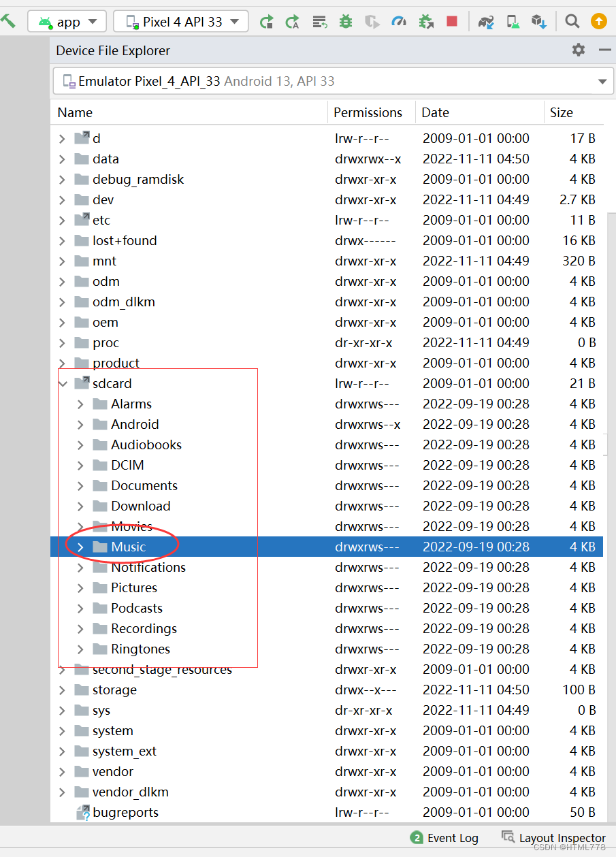The width and height of the screenshot is (616, 857).
Task: Sort by the Name column header
Action: [x=190, y=112]
